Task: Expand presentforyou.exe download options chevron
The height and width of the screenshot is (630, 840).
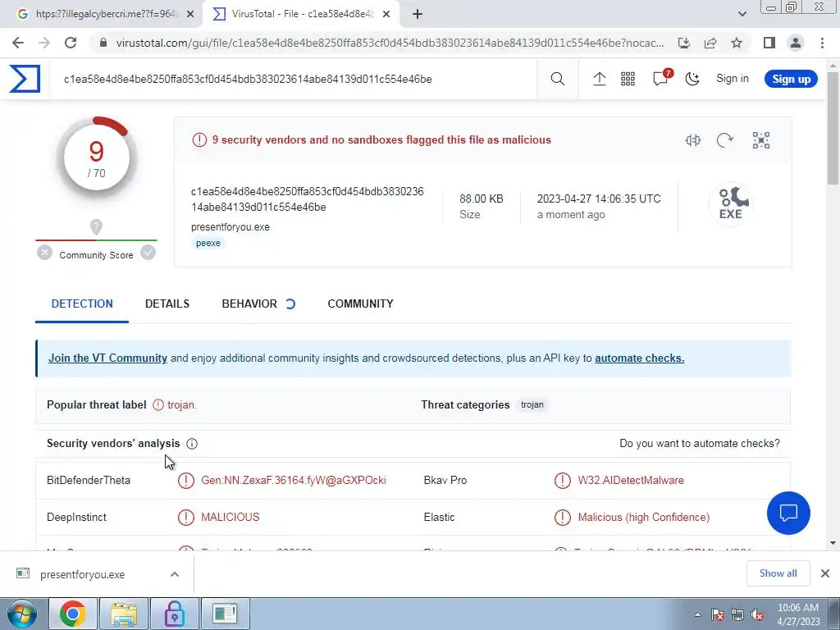Action: 175,574
